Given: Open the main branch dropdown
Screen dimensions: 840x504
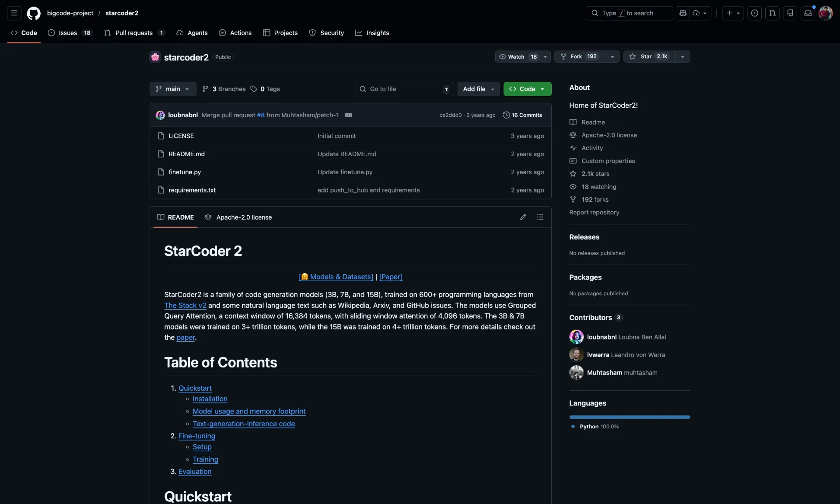Looking at the screenshot, I should [172, 89].
